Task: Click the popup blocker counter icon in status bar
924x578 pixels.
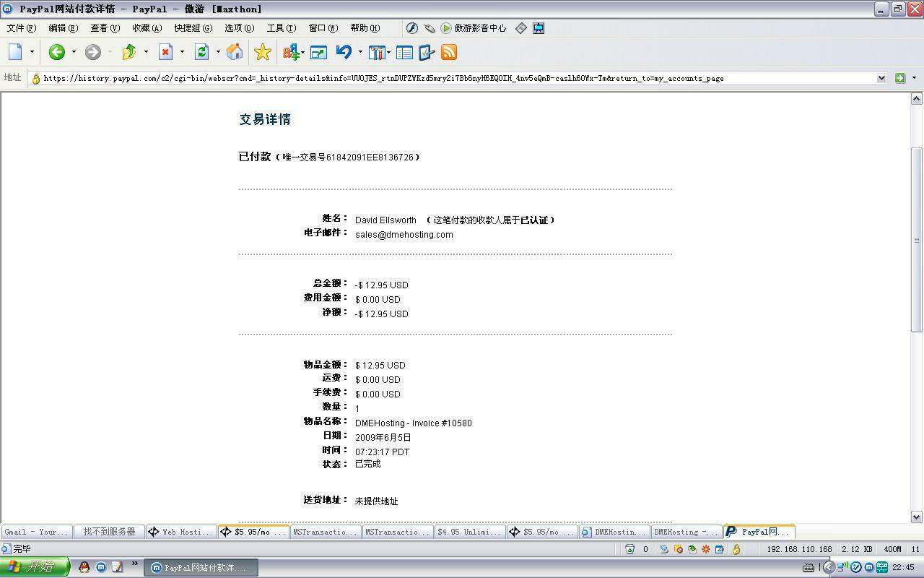Action: [629, 549]
